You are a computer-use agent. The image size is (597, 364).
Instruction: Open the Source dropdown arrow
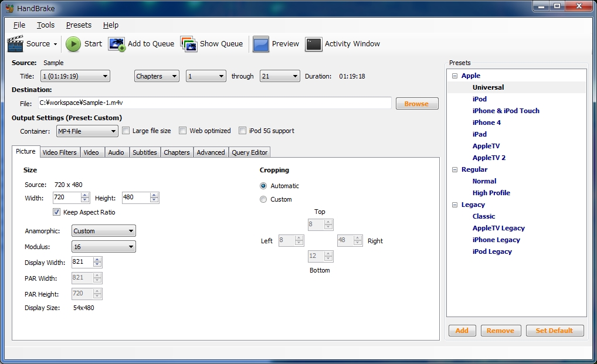coord(55,44)
